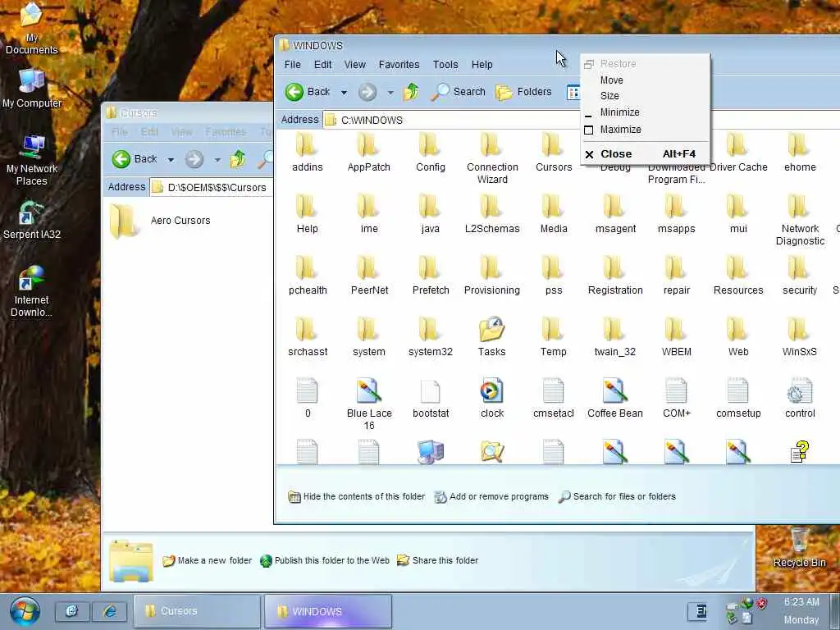The height and width of the screenshot is (630, 840).
Task: Open Internet Download desktop shortcut
Action: point(32,291)
